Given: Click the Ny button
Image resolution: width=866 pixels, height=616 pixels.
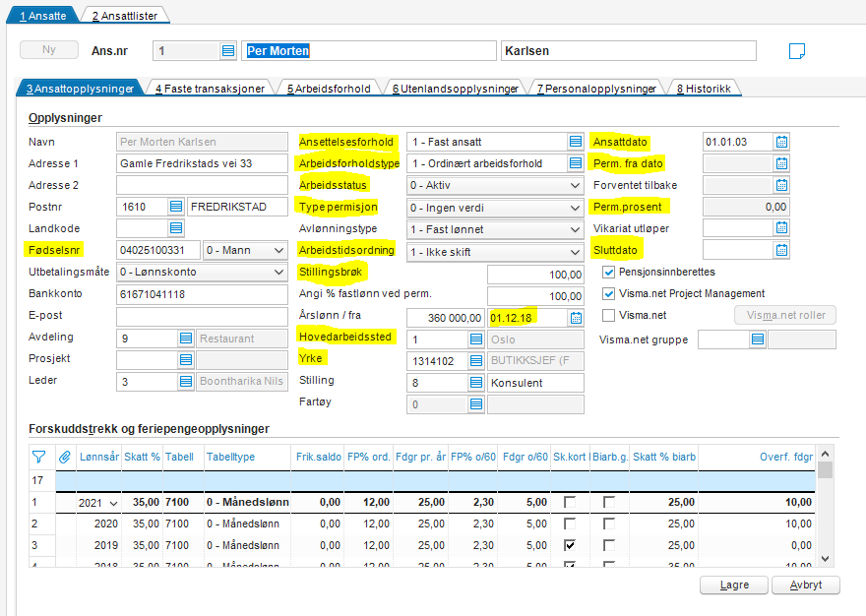Looking at the screenshot, I should tap(49, 50).
